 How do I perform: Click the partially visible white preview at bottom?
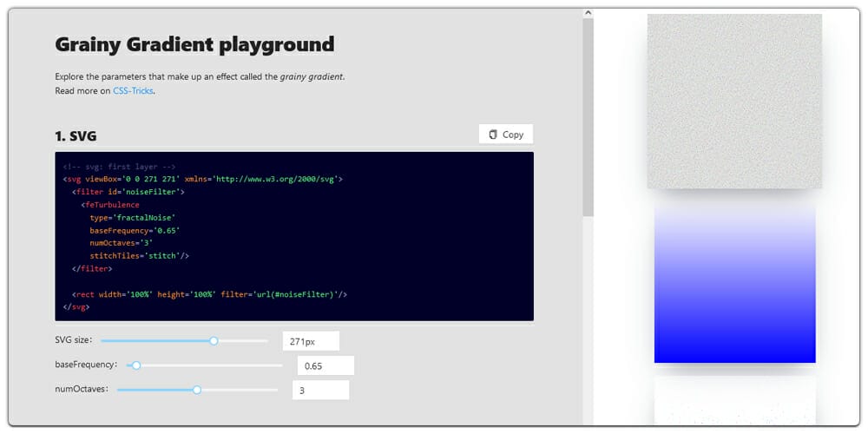coord(734,399)
